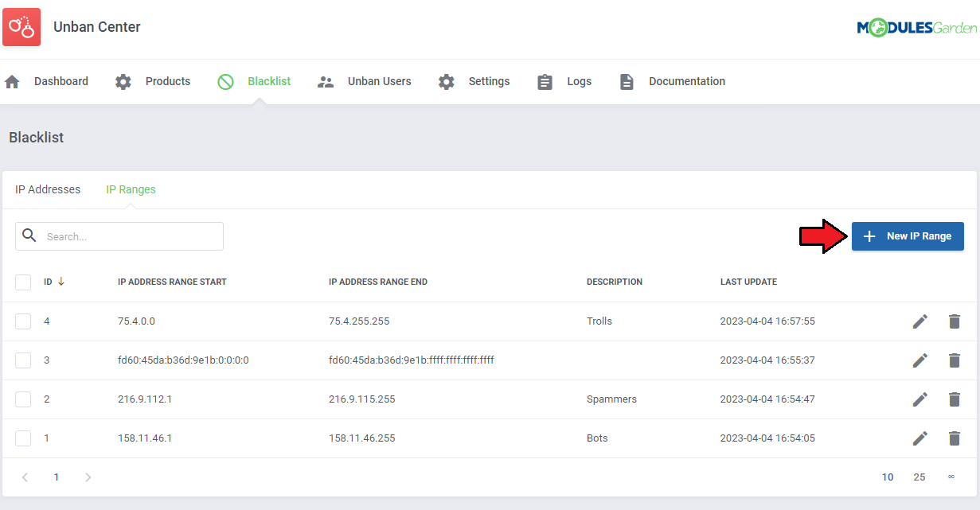Click the Blacklist prohibited-circle icon

pyautogui.click(x=225, y=82)
